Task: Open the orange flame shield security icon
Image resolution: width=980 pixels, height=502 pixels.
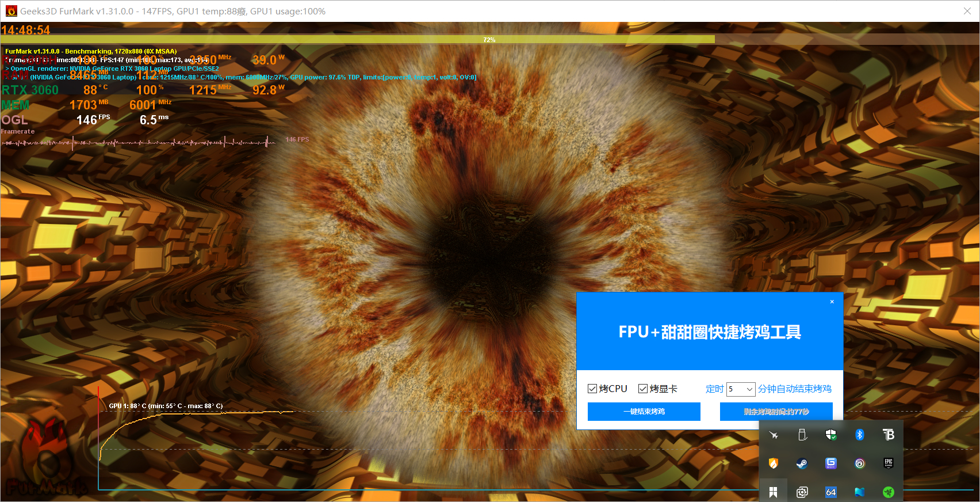Action: click(x=774, y=463)
